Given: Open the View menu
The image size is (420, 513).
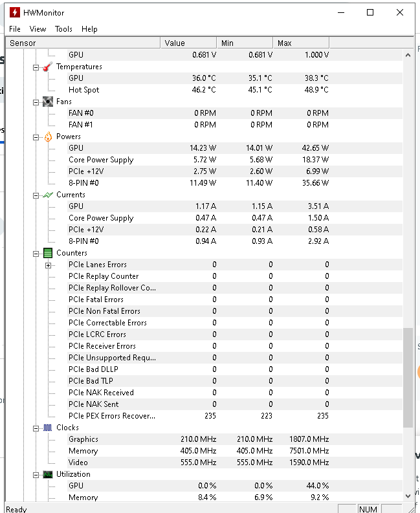Looking at the screenshot, I should 38,29.
